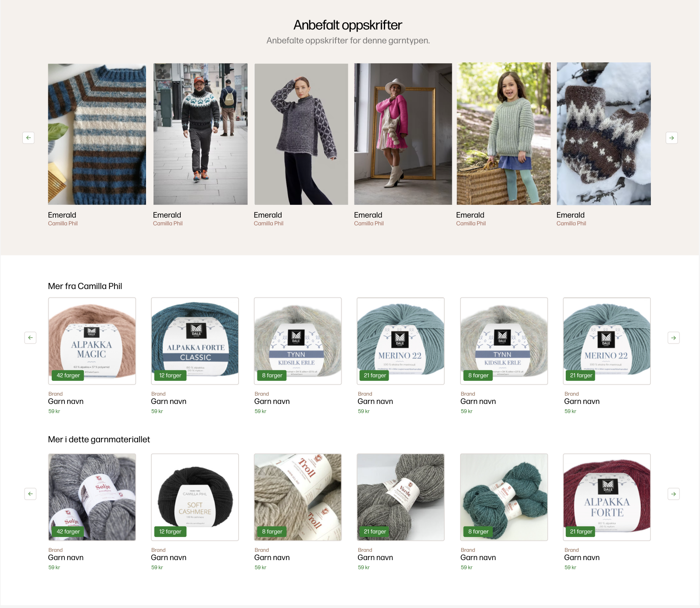Open the snowy mittens recipe photo

[604, 134]
